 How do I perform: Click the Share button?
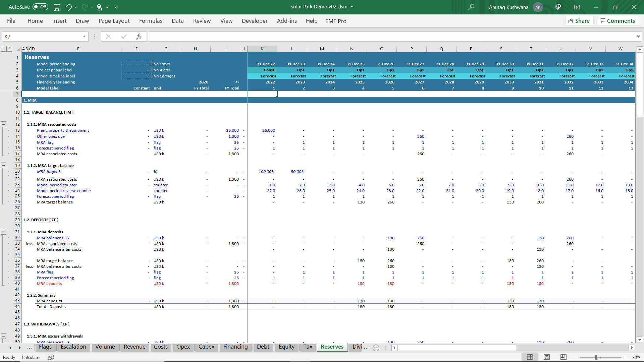click(x=579, y=21)
